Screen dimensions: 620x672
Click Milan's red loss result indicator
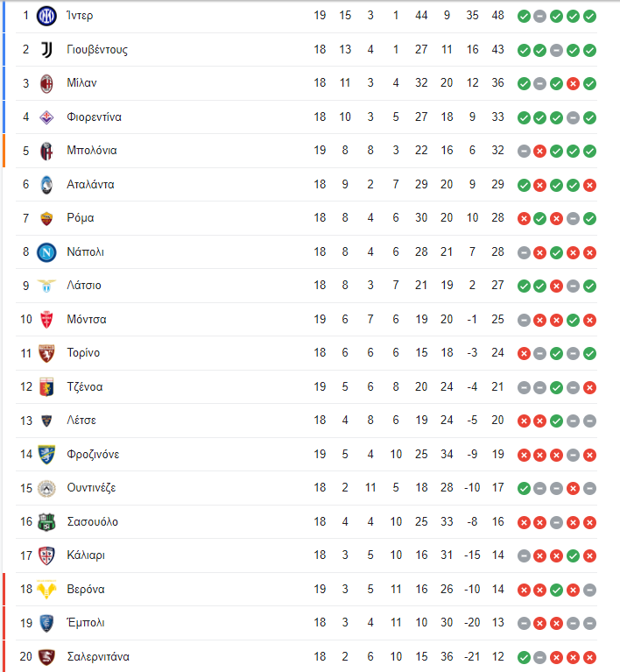point(573,84)
